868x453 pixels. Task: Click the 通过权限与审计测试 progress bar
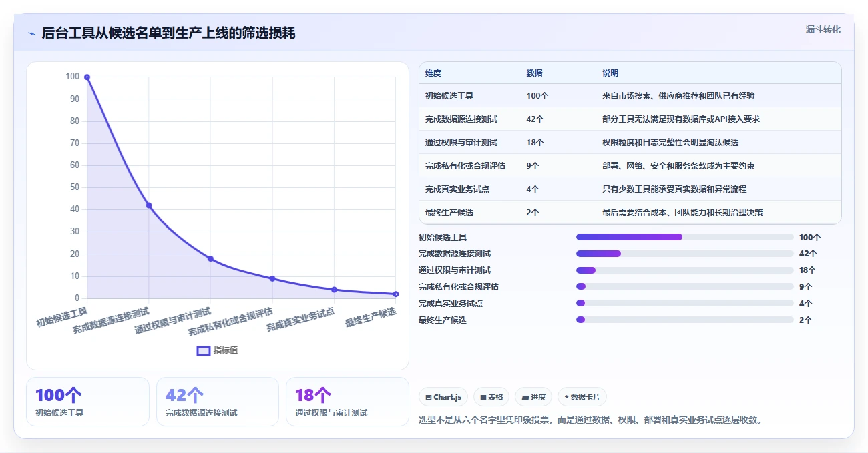(x=685, y=270)
